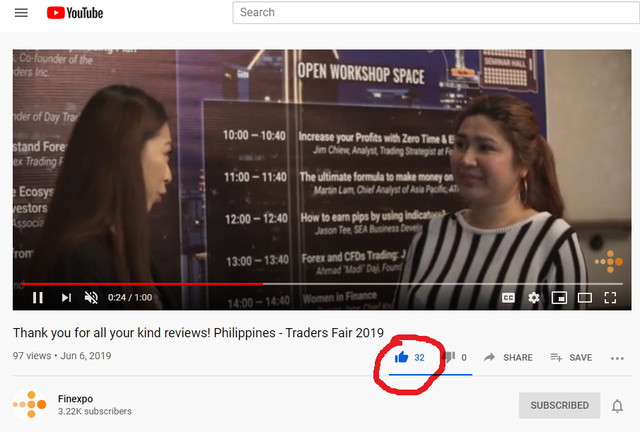
Task: Open Finexpo channel avatar
Action: pos(29,404)
